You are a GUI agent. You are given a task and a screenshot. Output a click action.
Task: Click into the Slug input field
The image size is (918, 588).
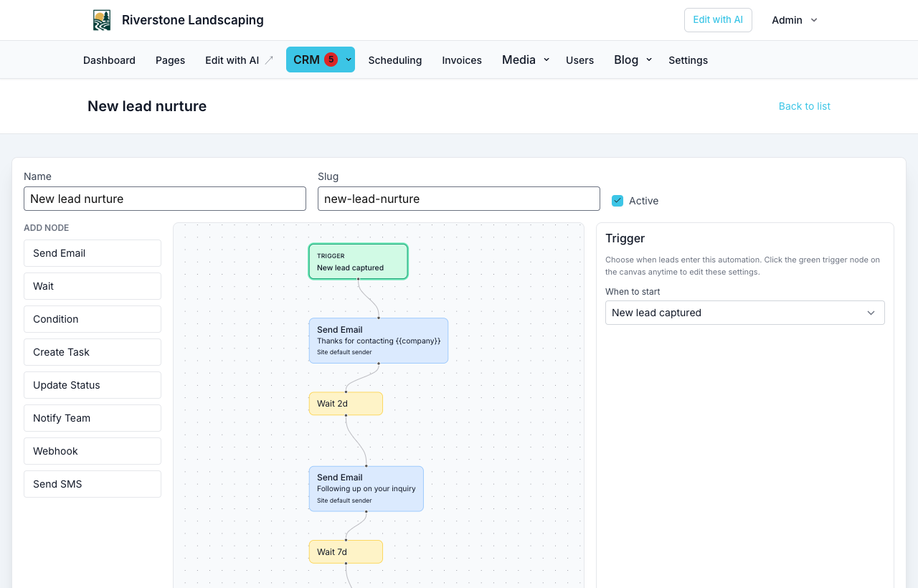(x=459, y=199)
